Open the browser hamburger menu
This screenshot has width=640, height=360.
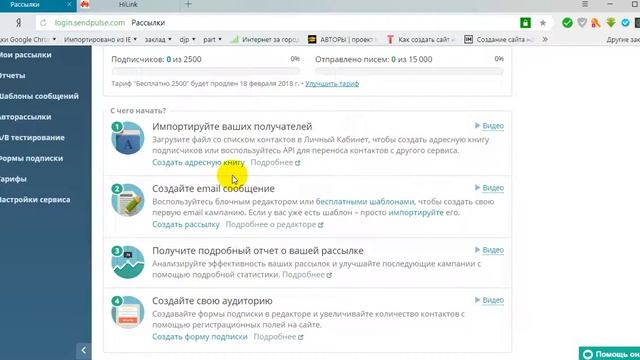point(585,4)
